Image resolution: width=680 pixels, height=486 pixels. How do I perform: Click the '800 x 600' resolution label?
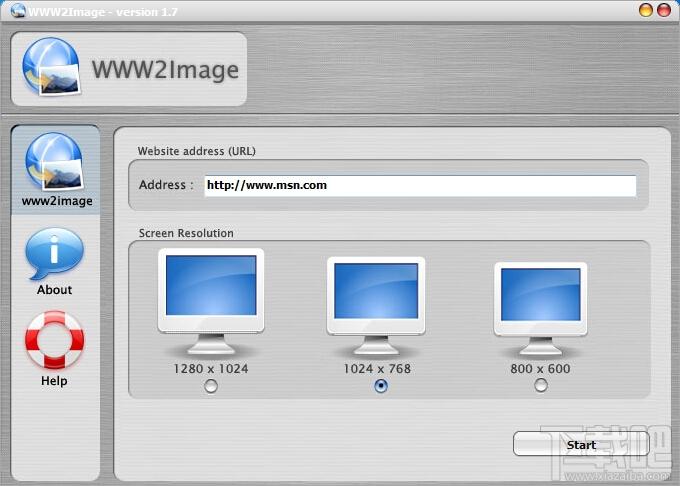coord(540,369)
